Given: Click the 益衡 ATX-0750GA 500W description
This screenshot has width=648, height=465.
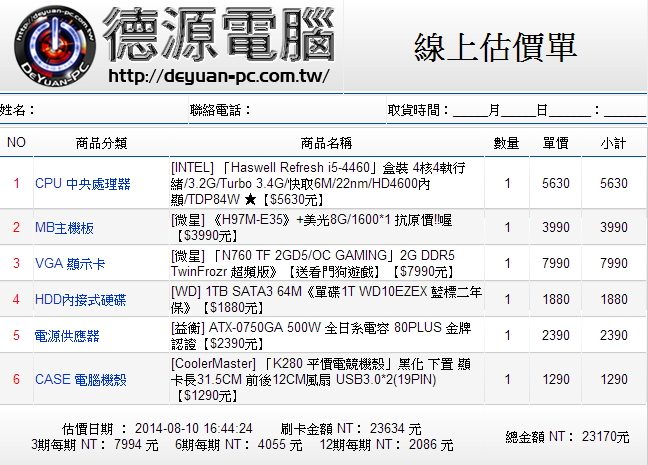Looking at the screenshot, I should tap(321, 335).
